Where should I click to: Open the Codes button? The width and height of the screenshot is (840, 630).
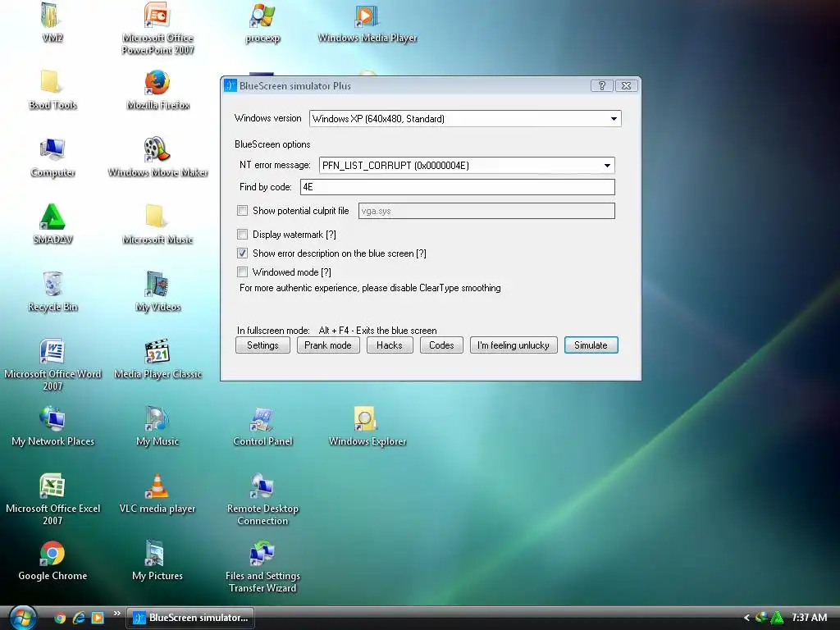tap(441, 345)
